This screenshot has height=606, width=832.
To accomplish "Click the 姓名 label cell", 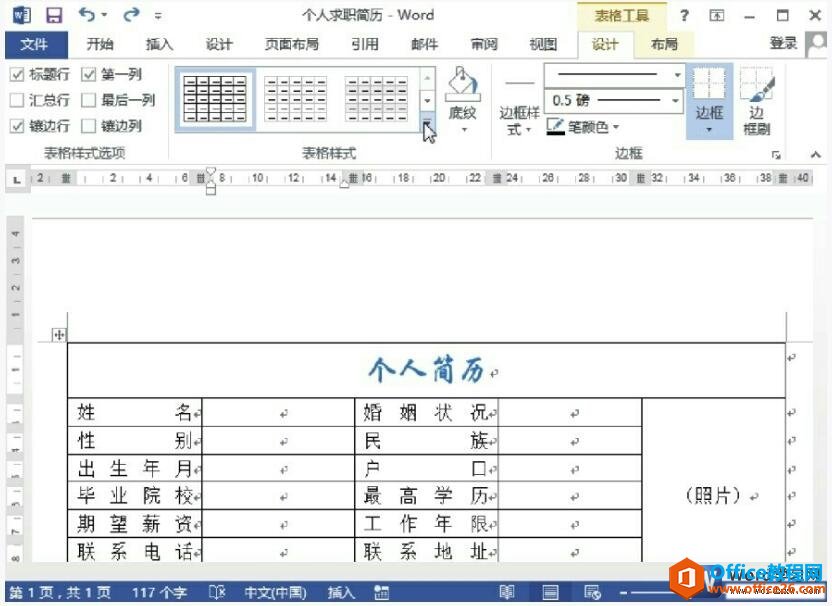I will pyautogui.click(x=135, y=412).
